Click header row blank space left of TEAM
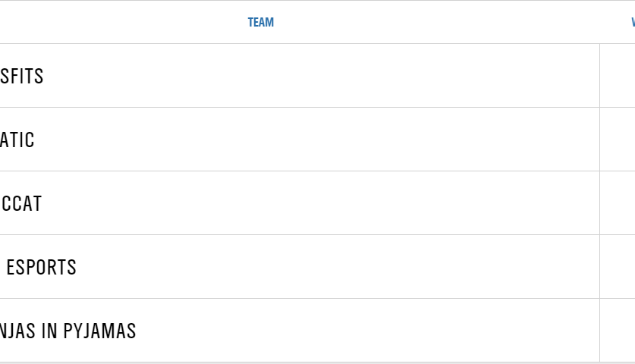 pyautogui.click(x=114, y=23)
